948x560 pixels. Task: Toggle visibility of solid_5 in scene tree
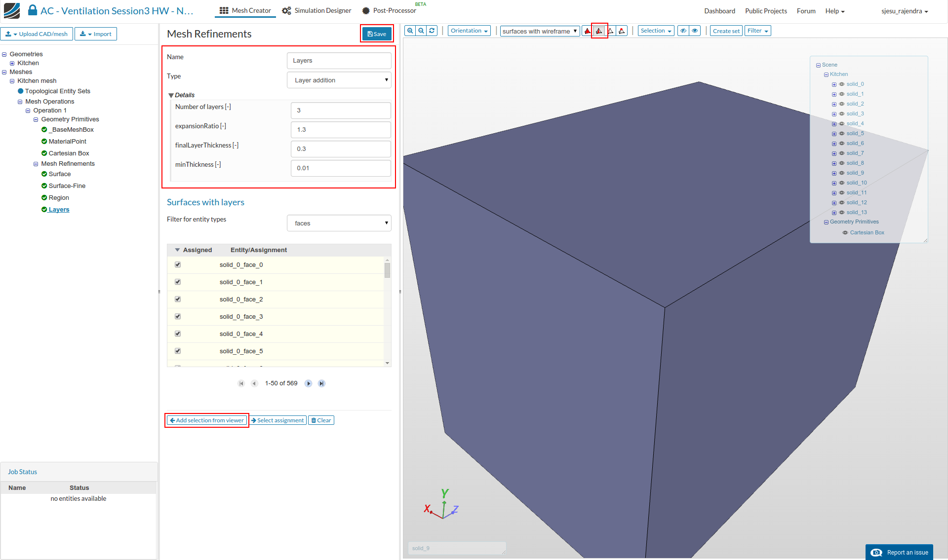[842, 134]
